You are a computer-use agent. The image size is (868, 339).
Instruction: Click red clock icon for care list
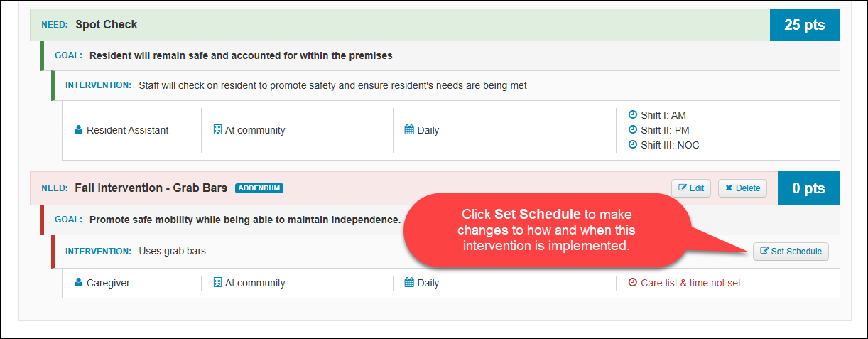click(634, 283)
